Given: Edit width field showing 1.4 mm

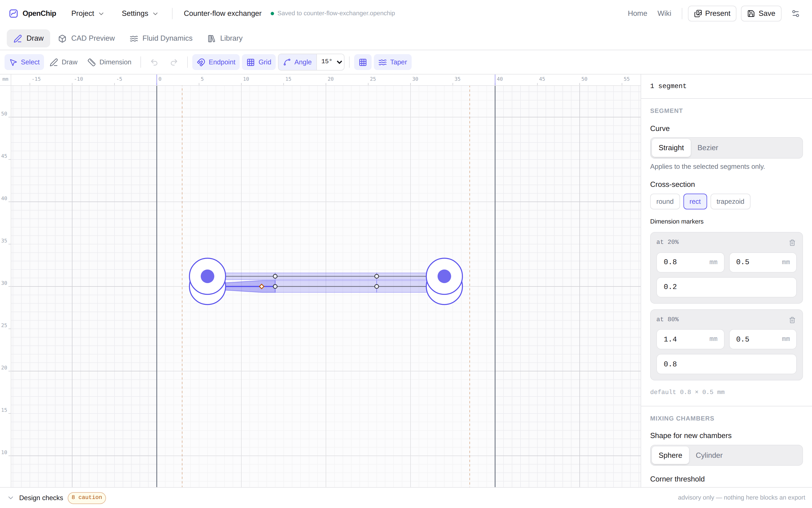Looking at the screenshot, I should click(690, 339).
